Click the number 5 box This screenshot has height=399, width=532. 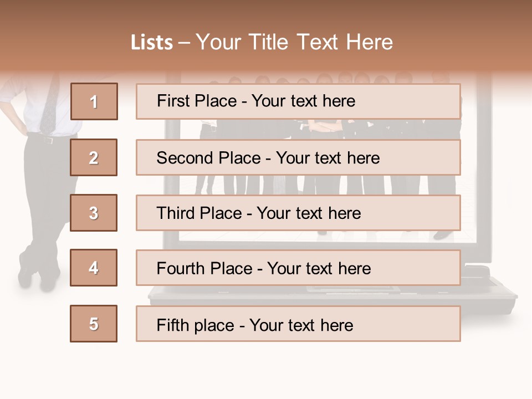coord(94,324)
